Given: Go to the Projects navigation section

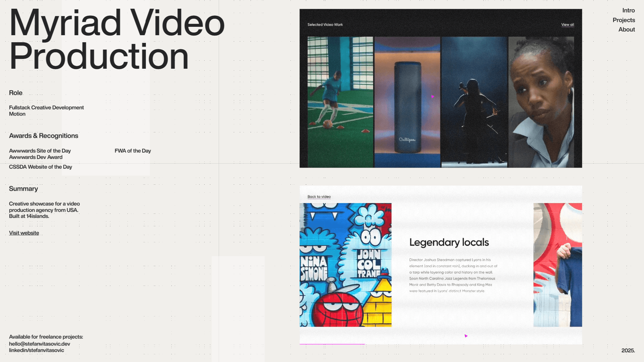Looking at the screenshot, I should [x=624, y=20].
